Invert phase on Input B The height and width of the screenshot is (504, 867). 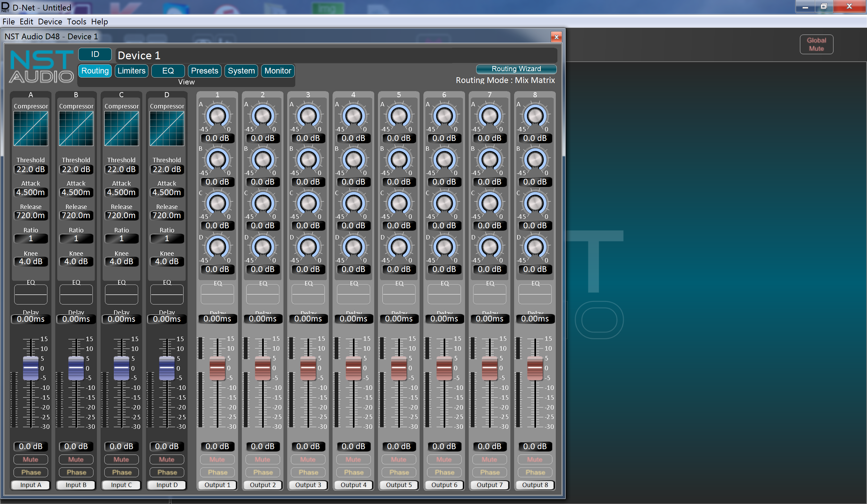76,472
